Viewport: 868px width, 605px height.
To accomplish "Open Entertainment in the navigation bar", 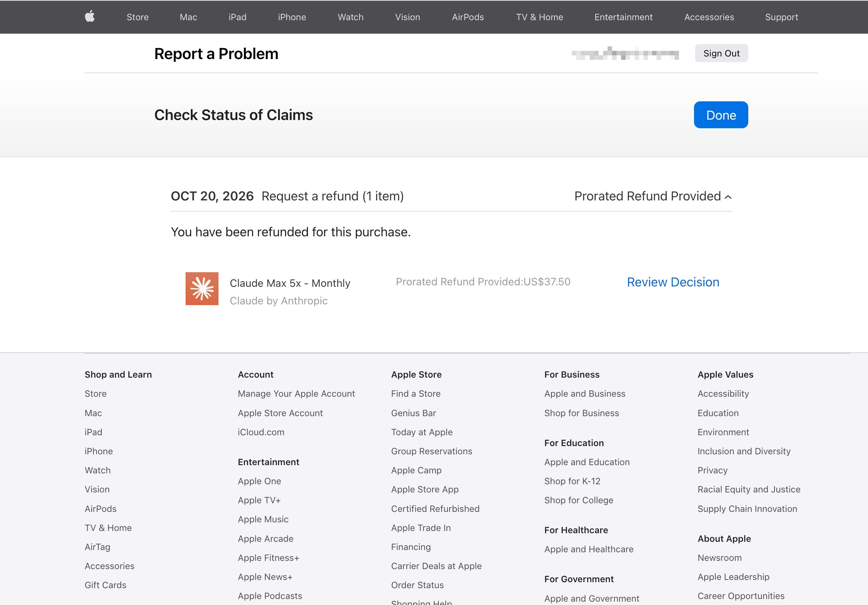I will (x=623, y=17).
